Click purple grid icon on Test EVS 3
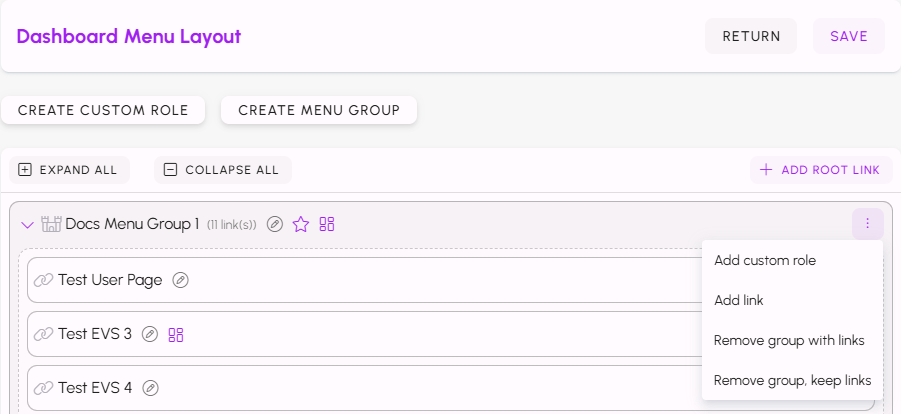901x414 pixels. pyautogui.click(x=176, y=334)
